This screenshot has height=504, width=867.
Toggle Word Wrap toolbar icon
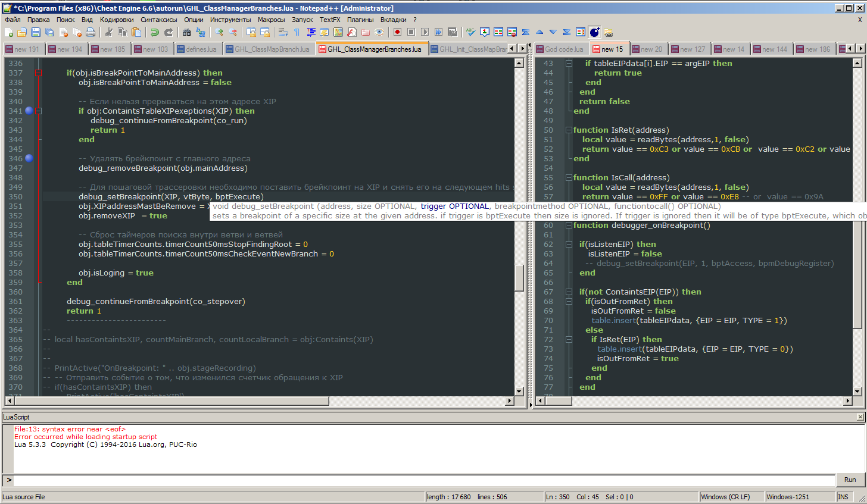coord(283,32)
